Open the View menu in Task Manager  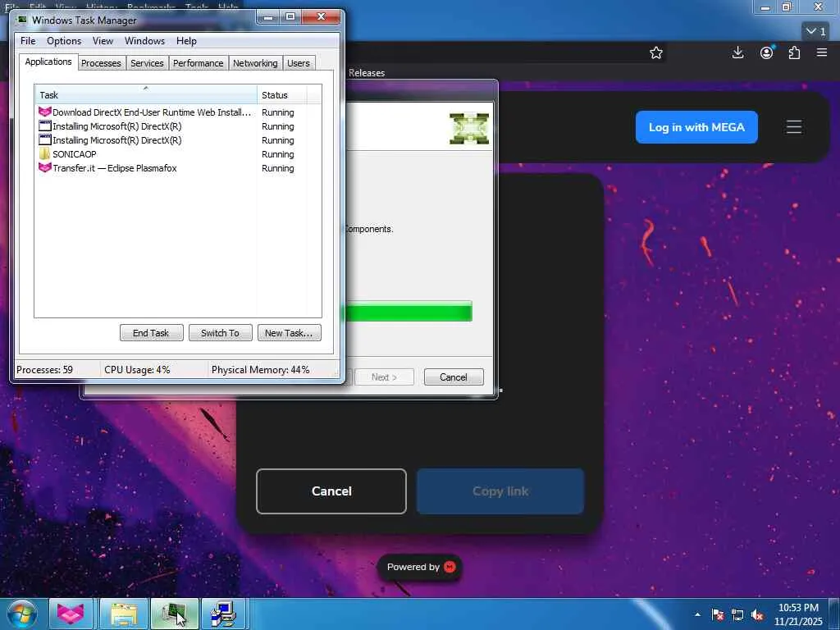coord(103,41)
